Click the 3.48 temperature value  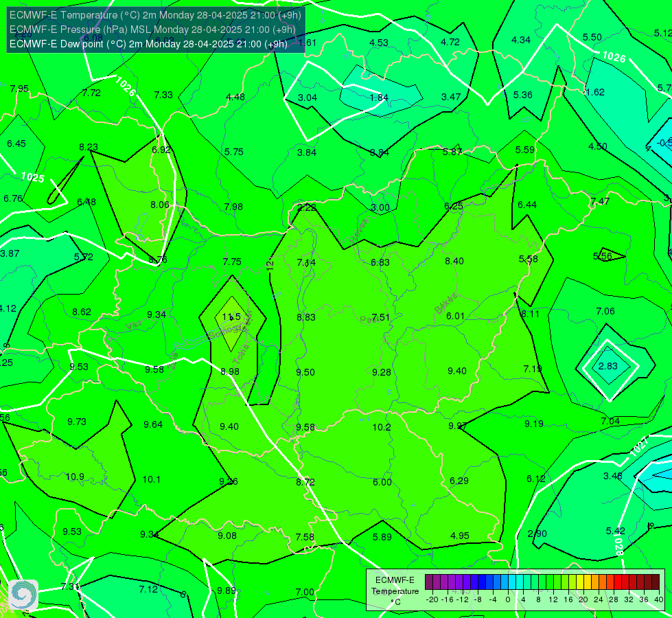(612, 476)
